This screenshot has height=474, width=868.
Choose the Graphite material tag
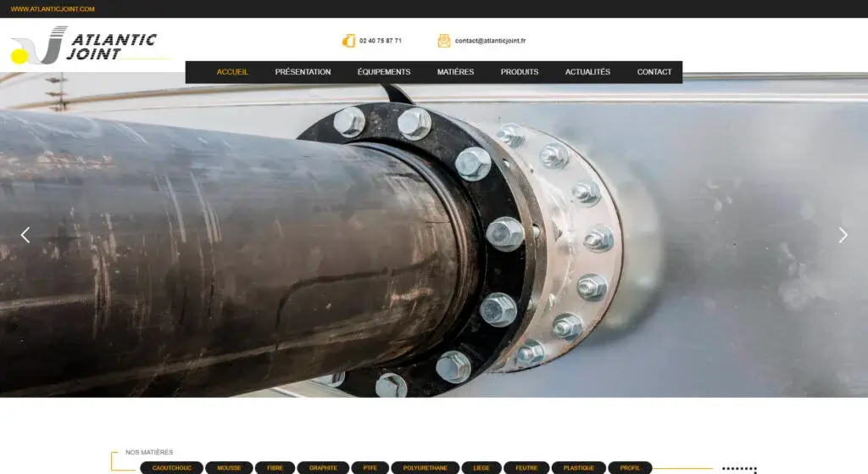[x=323, y=468]
